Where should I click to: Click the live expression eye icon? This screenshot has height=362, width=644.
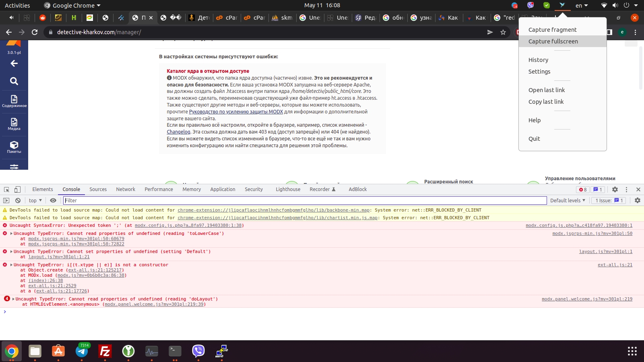(x=53, y=200)
